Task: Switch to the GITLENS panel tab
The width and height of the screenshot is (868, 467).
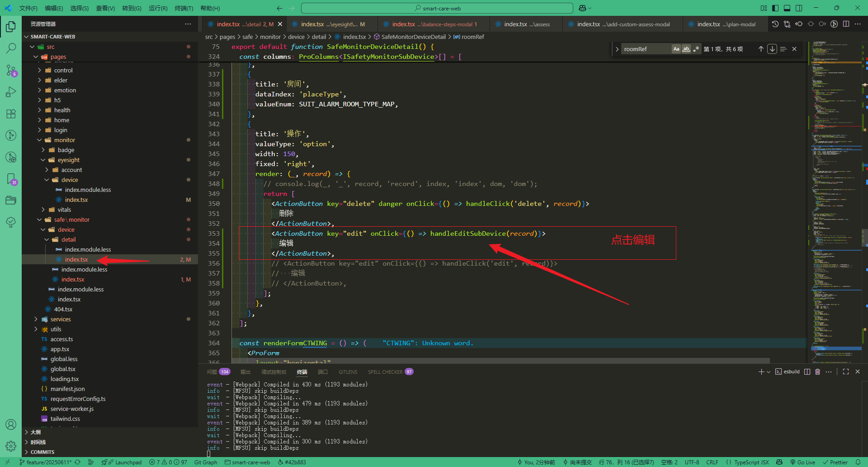Action: (x=348, y=372)
